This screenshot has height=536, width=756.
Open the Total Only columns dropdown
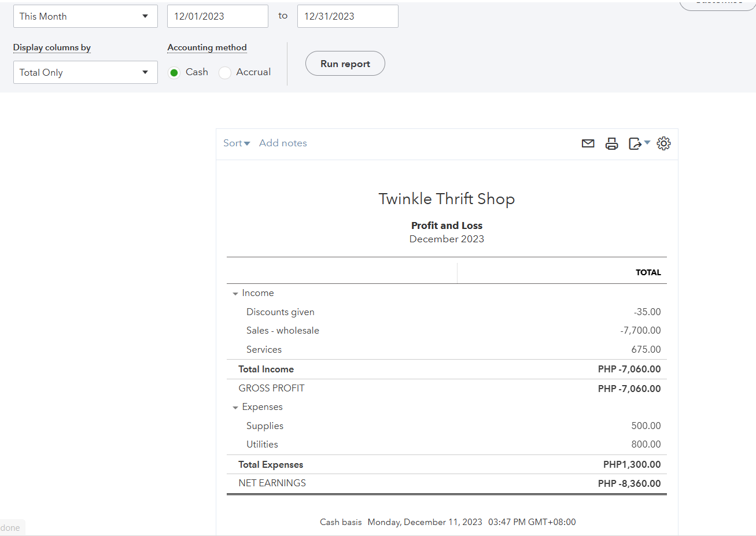tap(85, 72)
